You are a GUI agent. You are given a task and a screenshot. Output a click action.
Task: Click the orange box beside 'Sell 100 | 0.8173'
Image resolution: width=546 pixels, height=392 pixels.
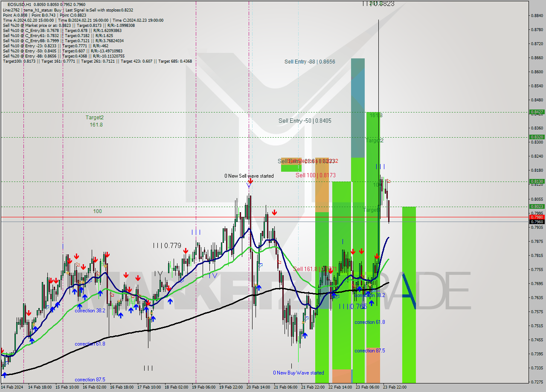pos(322,185)
